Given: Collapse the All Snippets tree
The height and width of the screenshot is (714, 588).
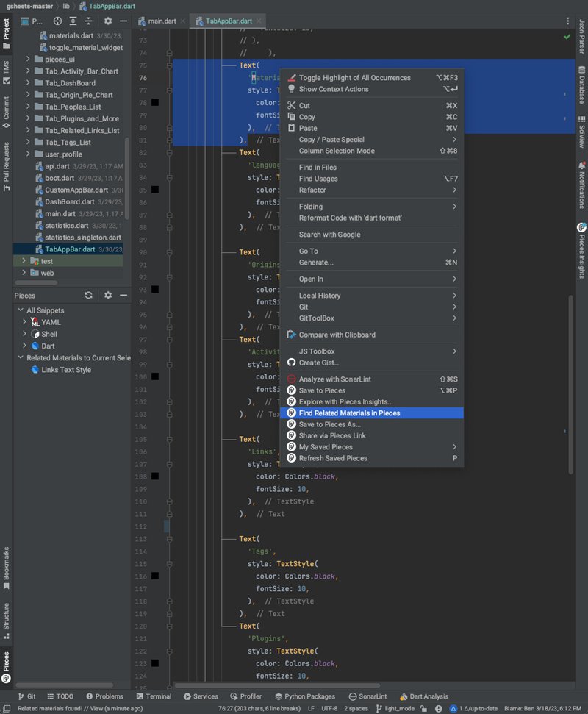Looking at the screenshot, I should pyautogui.click(x=20, y=310).
